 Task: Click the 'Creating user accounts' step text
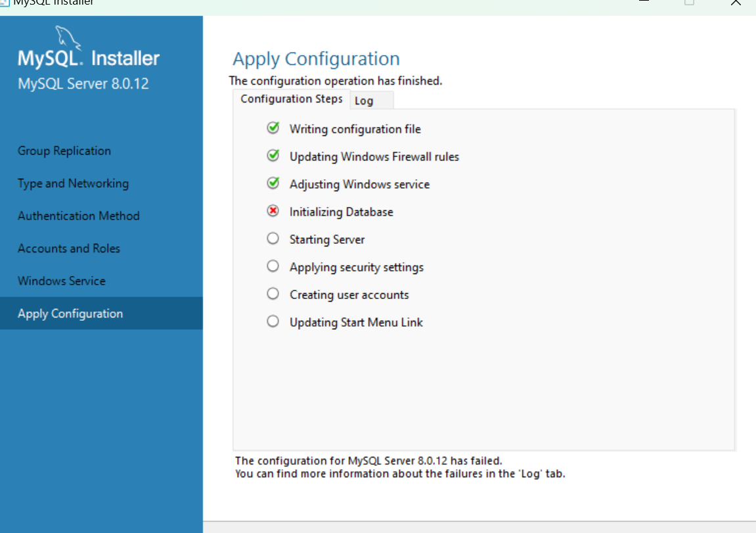click(349, 294)
